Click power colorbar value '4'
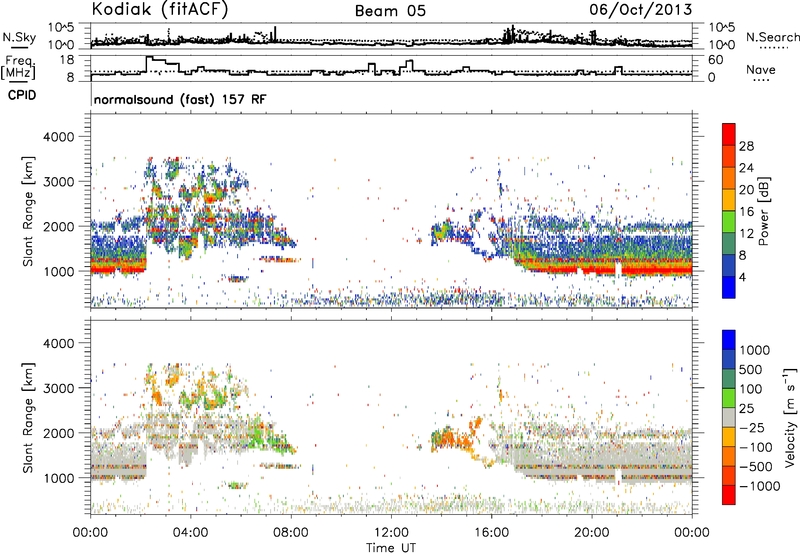The image size is (800, 554). coord(742,277)
